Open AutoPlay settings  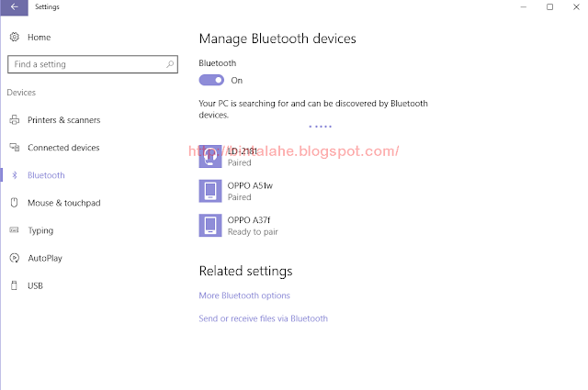[x=45, y=258]
